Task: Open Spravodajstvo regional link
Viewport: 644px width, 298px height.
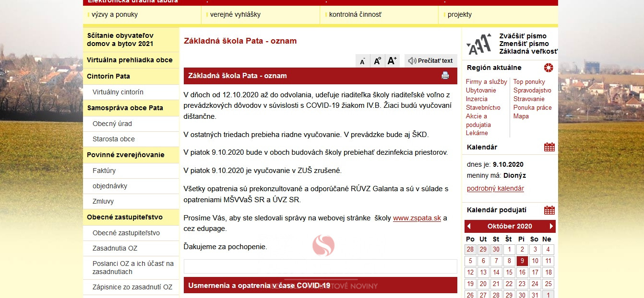Action: tap(532, 91)
